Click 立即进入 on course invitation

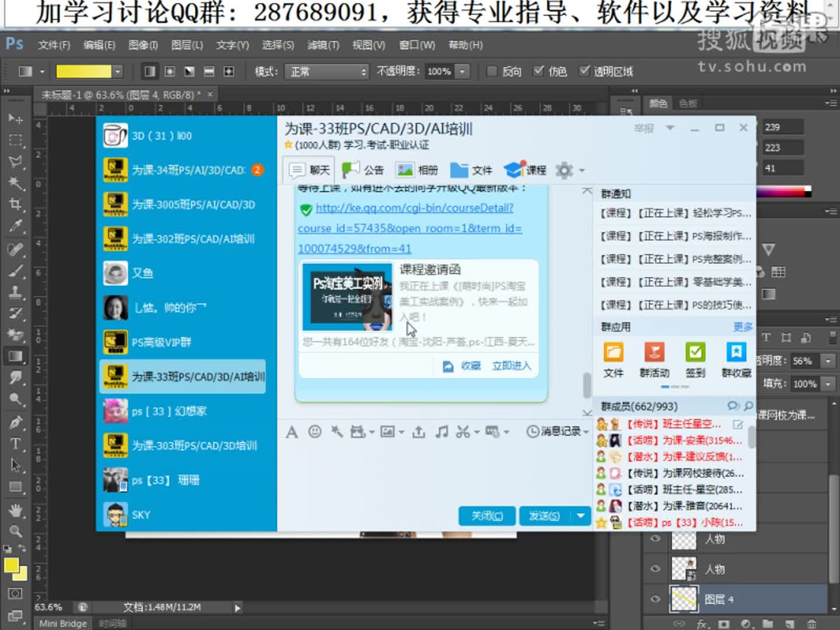pos(512,366)
